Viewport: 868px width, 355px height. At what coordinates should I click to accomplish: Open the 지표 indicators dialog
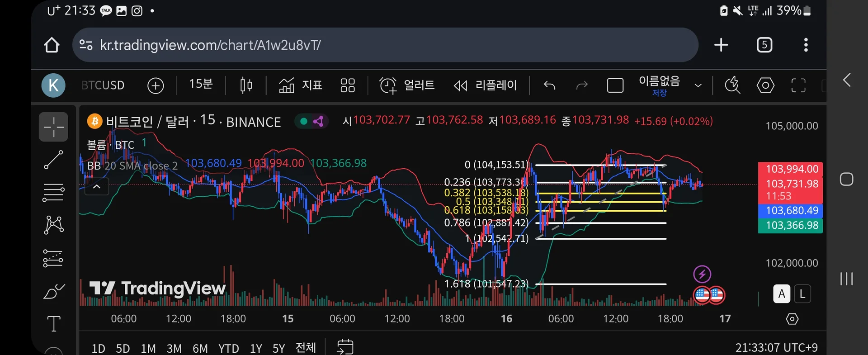(x=300, y=85)
